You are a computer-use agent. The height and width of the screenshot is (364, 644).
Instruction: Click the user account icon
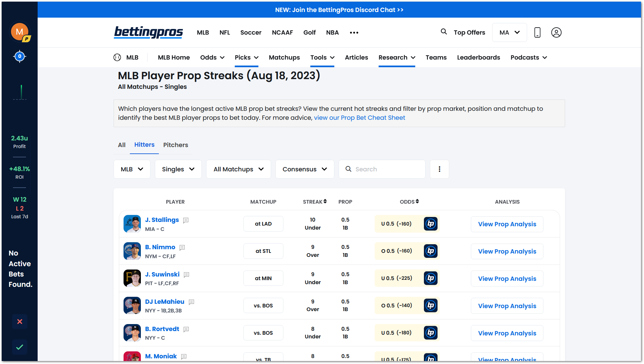[x=556, y=32]
